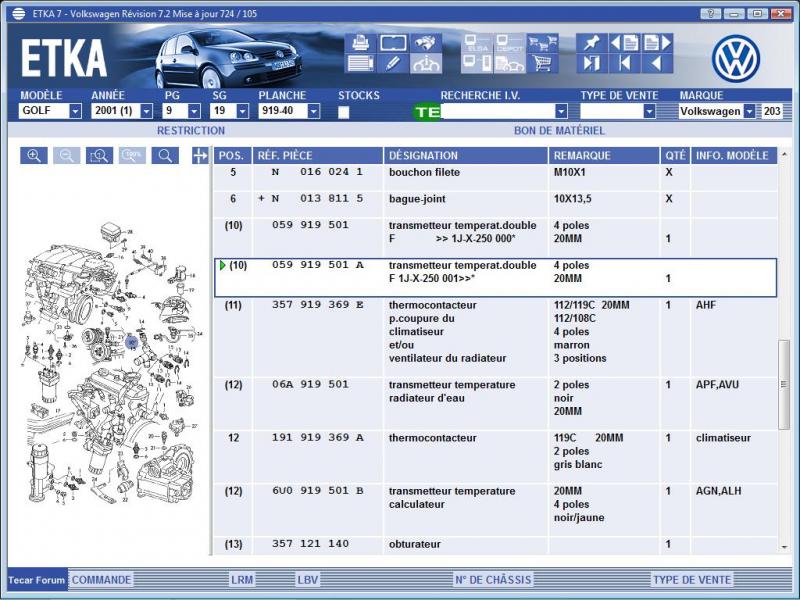Toggle the STOCKS checkbox

tap(344, 112)
